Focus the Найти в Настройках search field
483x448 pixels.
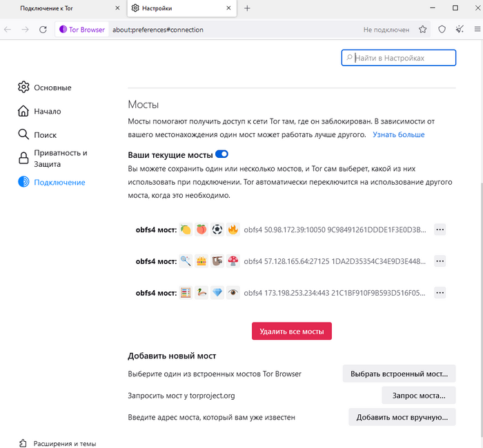(x=399, y=58)
